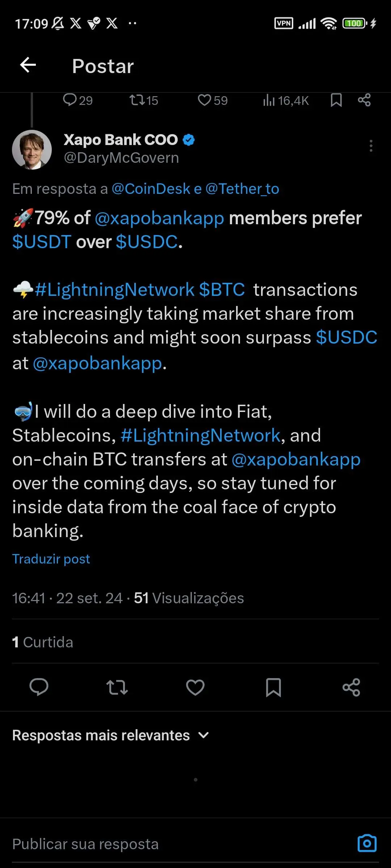Bookmark the Xapo Bank COO post

tap(273, 687)
